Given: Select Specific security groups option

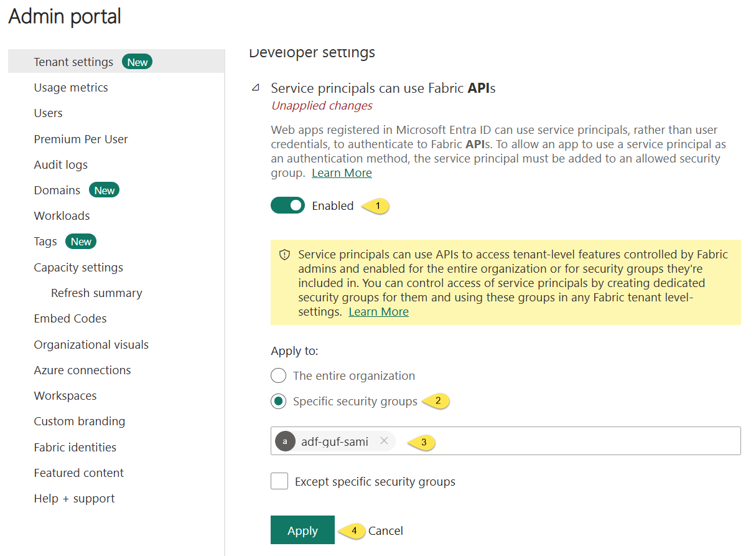Looking at the screenshot, I should pyautogui.click(x=278, y=402).
